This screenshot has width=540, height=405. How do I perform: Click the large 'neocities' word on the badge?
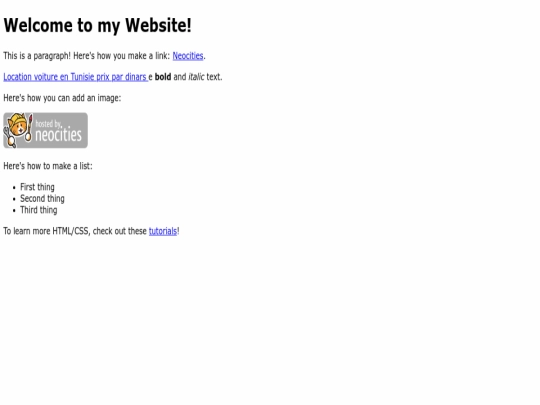coord(59,135)
